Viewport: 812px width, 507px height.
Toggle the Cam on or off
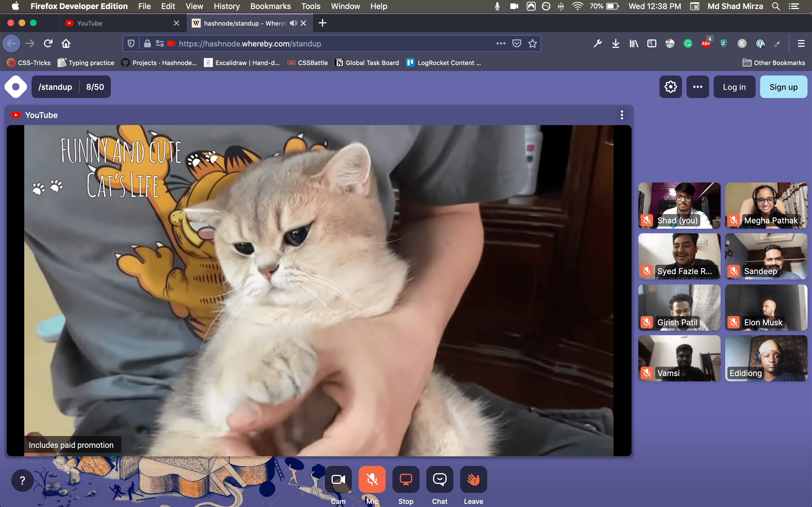pos(338,479)
